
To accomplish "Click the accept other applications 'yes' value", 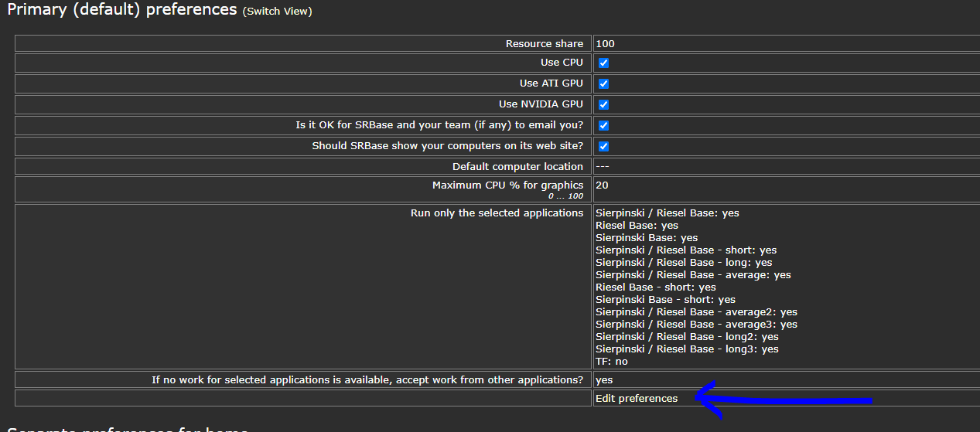I will coord(604,380).
